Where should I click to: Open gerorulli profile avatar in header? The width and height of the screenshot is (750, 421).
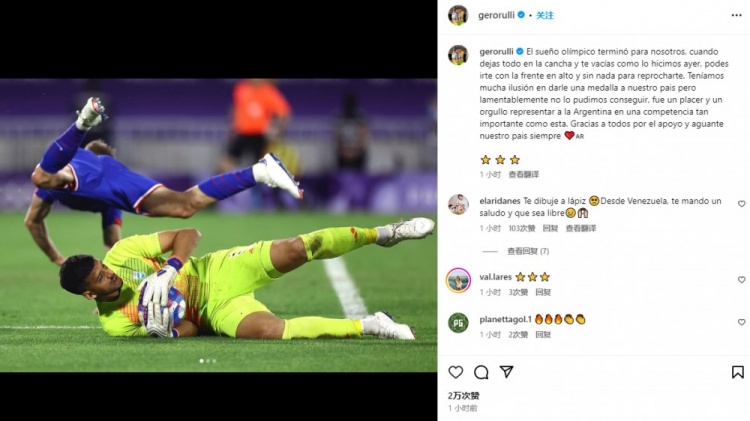[x=458, y=15]
